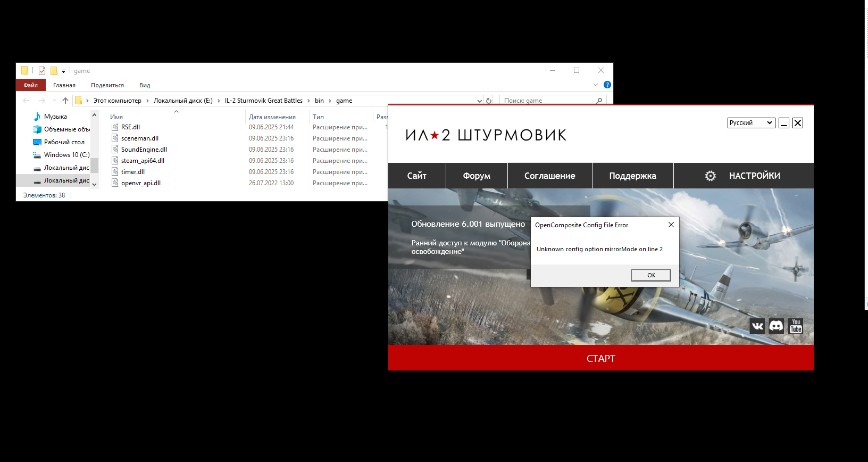868x462 pixels.
Task: Click the New folder icon in quick access toolbar
Action: point(54,71)
